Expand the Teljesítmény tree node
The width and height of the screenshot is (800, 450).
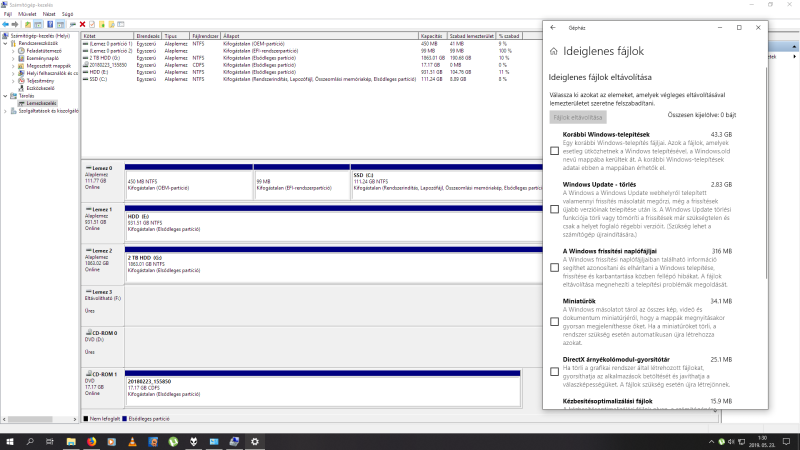pos(13,81)
